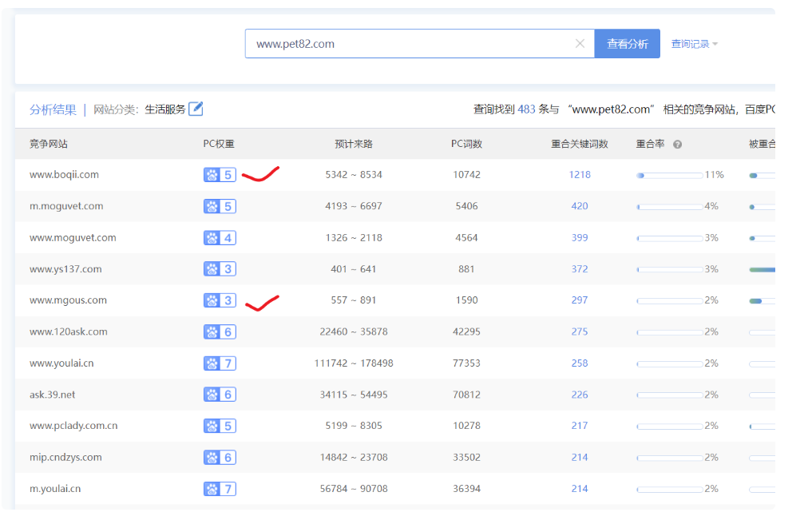
Task: Select competitor ask.39.net
Action: (x=53, y=395)
